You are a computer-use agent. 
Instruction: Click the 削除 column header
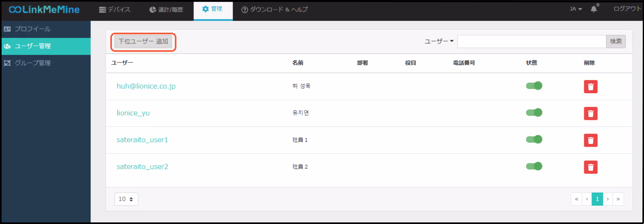[x=589, y=63]
